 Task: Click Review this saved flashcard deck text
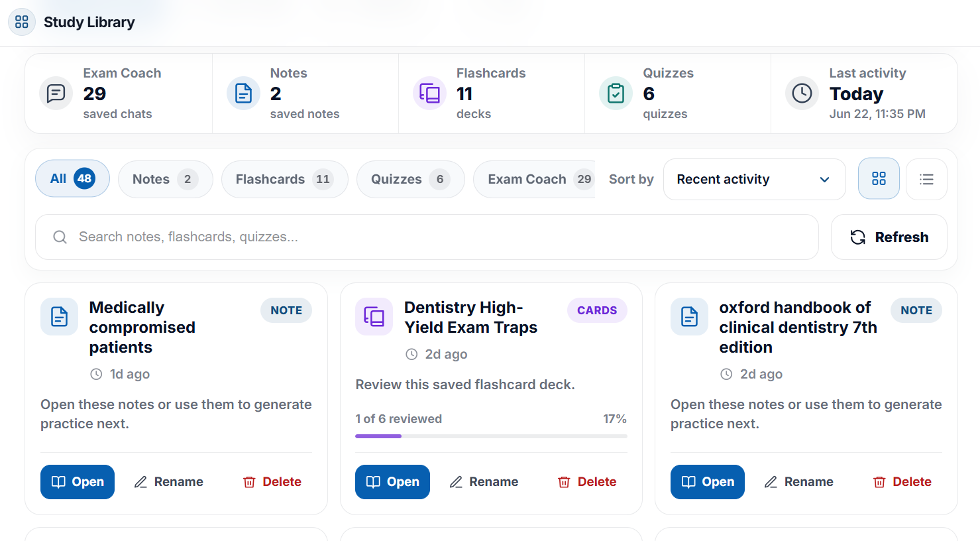click(465, 385)
